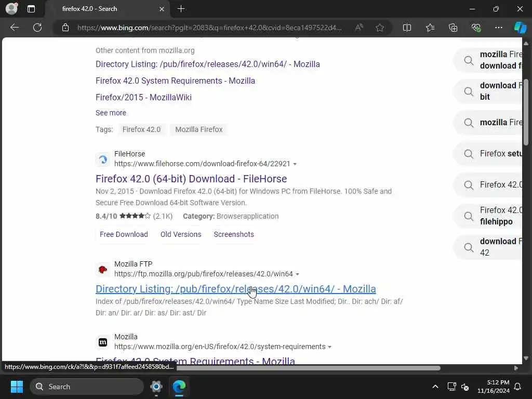Click related search 'Firefox setup'
The image size is (532, 399).
489,154
